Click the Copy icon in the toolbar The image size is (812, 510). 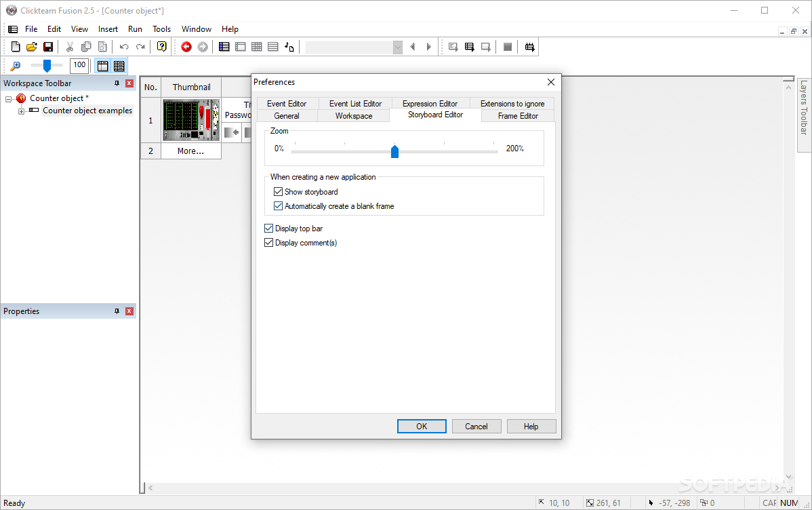point(86,47)
